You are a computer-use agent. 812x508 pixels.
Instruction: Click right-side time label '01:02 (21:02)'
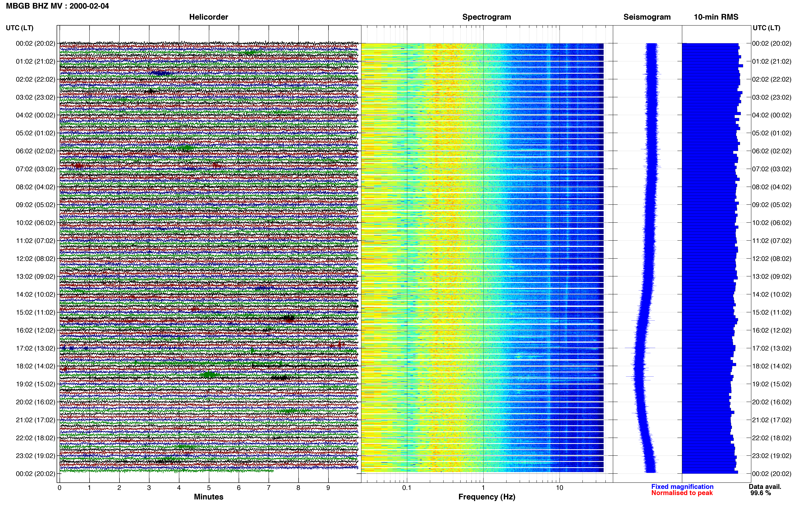pos(772,61)
